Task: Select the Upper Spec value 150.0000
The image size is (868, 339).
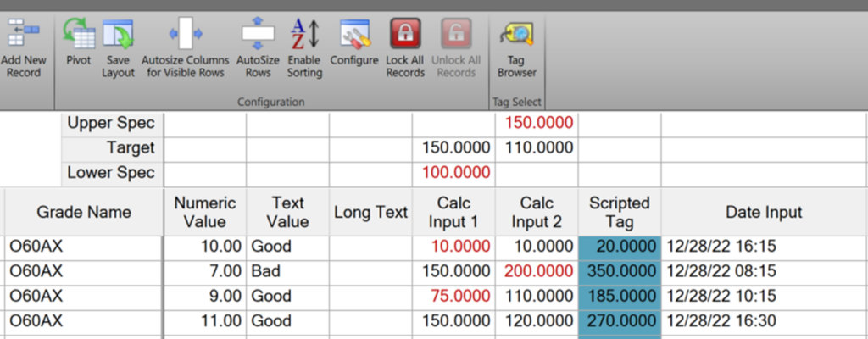Action: tap(537, 123)
